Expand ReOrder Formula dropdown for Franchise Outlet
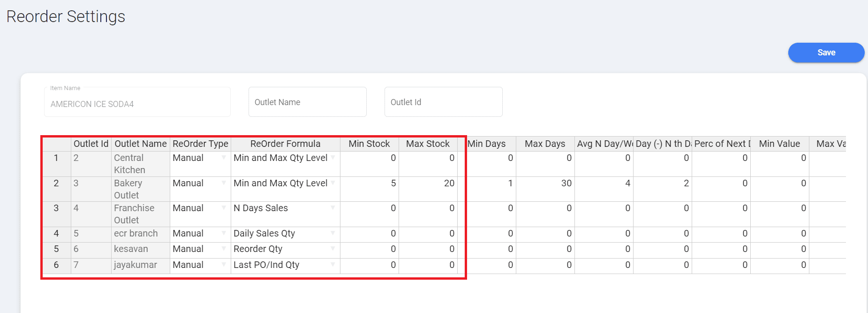Viewport: 868px width, 313px height. [x=332, y=208]
